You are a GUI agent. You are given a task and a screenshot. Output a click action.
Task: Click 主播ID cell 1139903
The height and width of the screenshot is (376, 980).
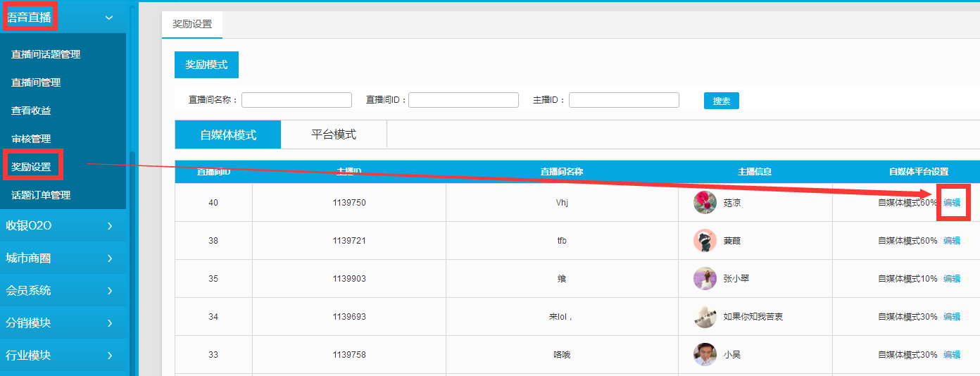click(x=349, y=279)
